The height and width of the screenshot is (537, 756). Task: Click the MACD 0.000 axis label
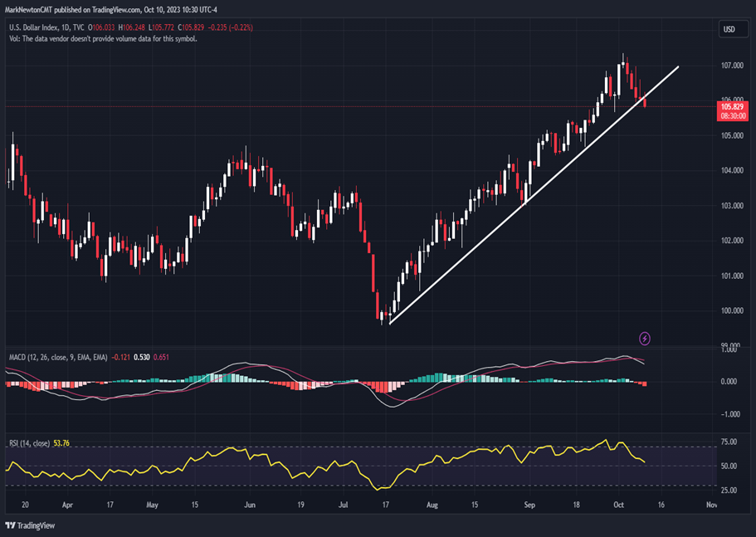pos(729,381)
